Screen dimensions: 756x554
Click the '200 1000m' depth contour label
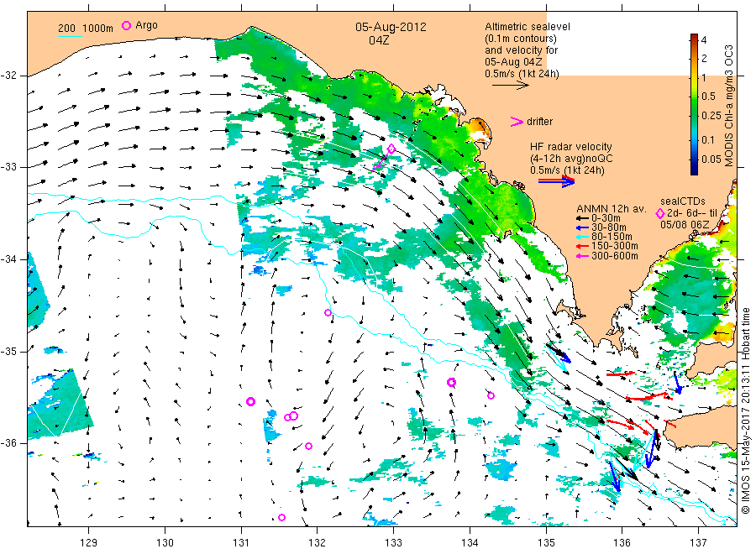coord(86,29)
